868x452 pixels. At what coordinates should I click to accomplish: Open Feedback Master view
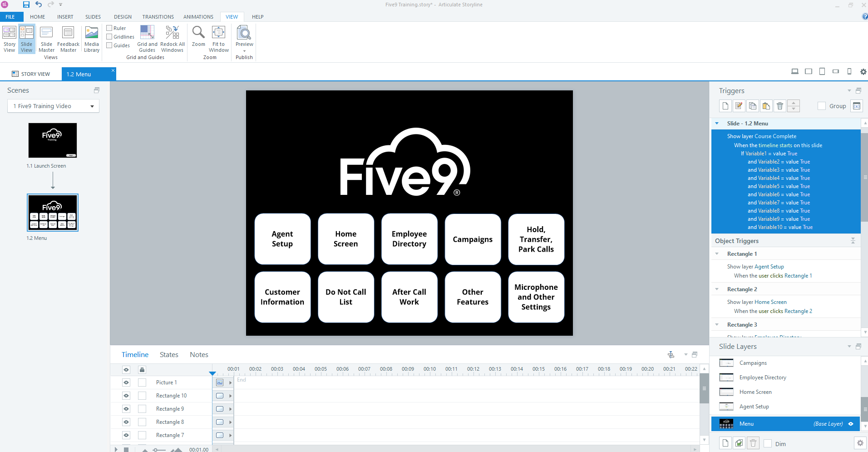point(68,40)
